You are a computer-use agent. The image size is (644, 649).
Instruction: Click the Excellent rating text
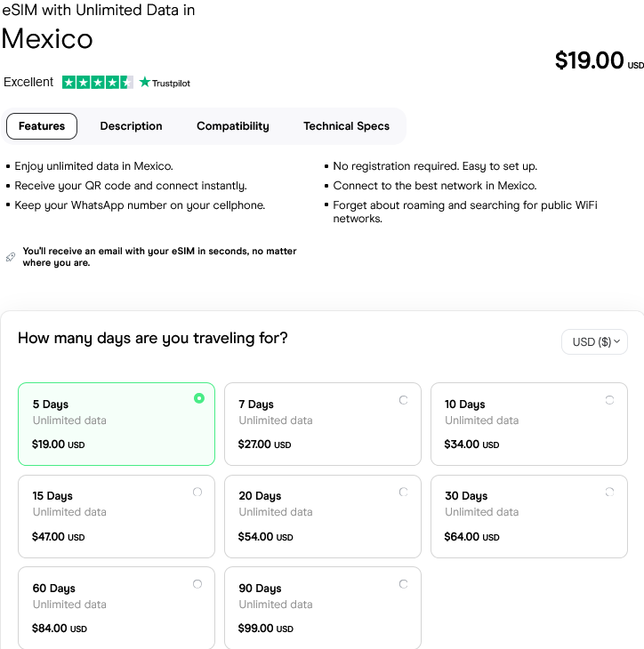28,83
